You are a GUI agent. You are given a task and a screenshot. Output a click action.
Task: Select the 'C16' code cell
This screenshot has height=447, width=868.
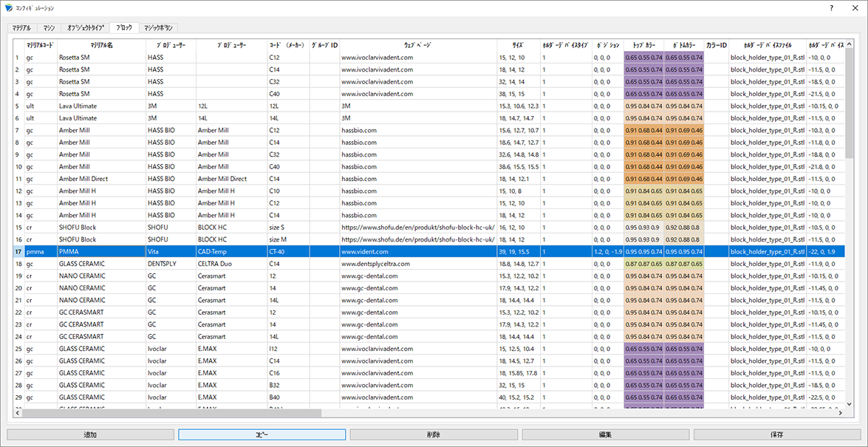(288, 374)
